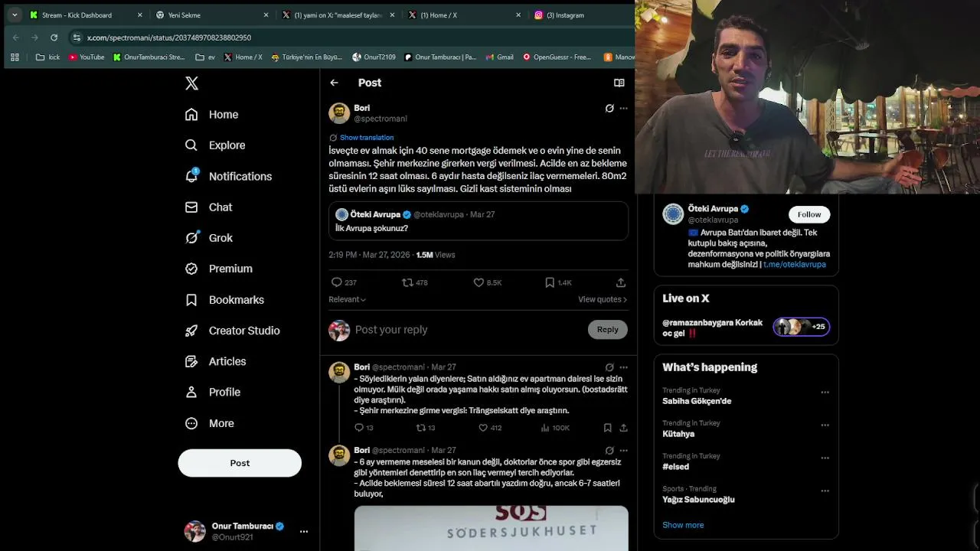Image resolution: width=980 pixels, height=551 pixels.
Task: Click the Post your reply field
Action: (467, 330)
